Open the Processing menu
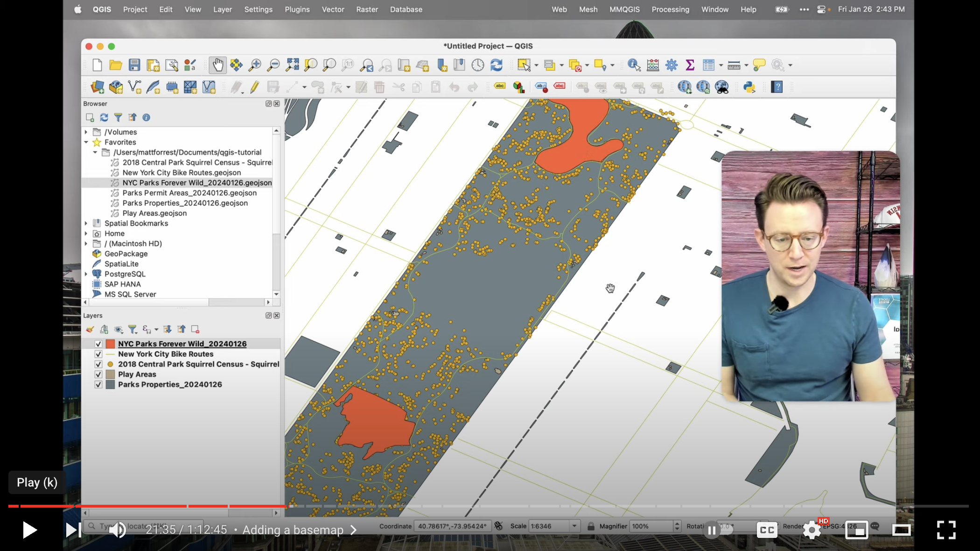 coord(670,9)
